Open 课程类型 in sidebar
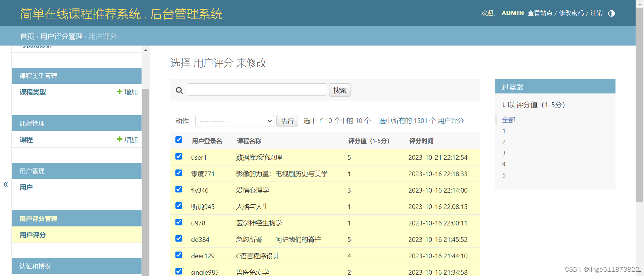The height and width of the screenshot is (276, 644). click(33, 92)
